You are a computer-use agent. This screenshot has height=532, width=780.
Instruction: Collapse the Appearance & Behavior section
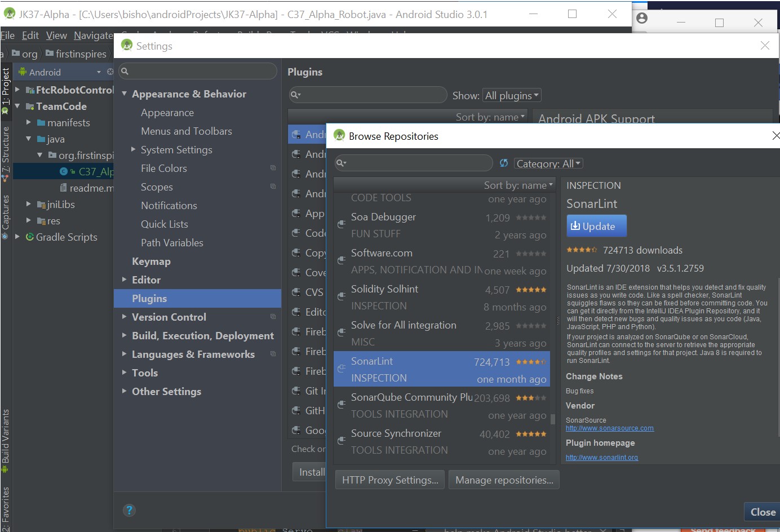pos(125,94)
